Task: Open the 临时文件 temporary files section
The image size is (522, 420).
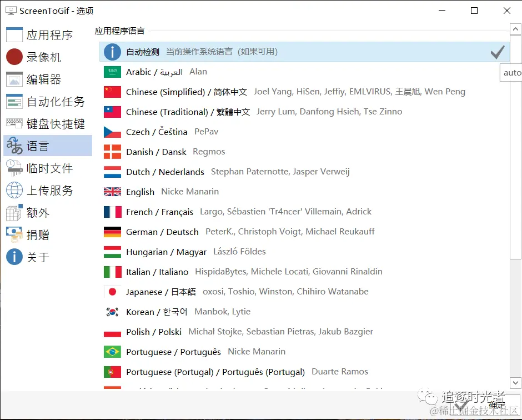Action: pyautogui.click(x=48, y=168)
